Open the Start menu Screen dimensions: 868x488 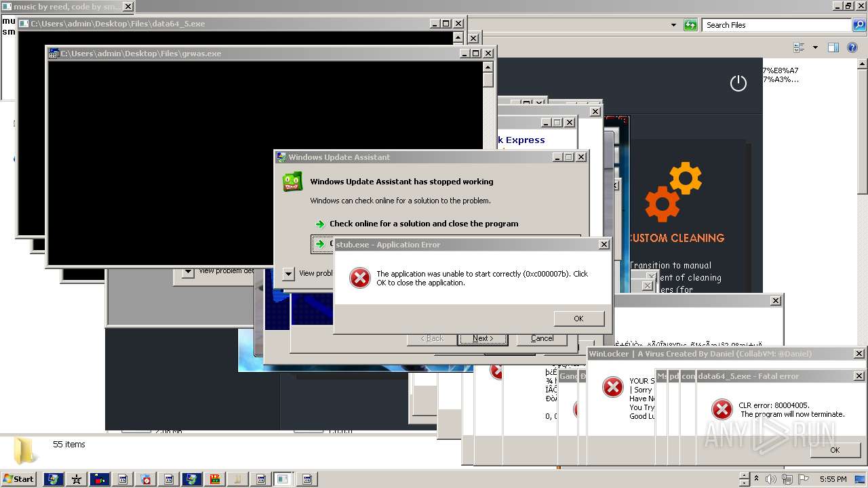coord(18,479)
